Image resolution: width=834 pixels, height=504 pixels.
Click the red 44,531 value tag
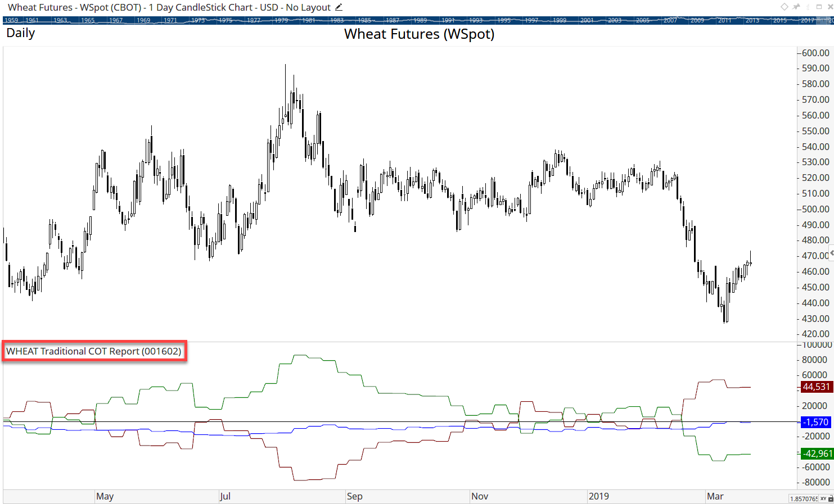816,387
